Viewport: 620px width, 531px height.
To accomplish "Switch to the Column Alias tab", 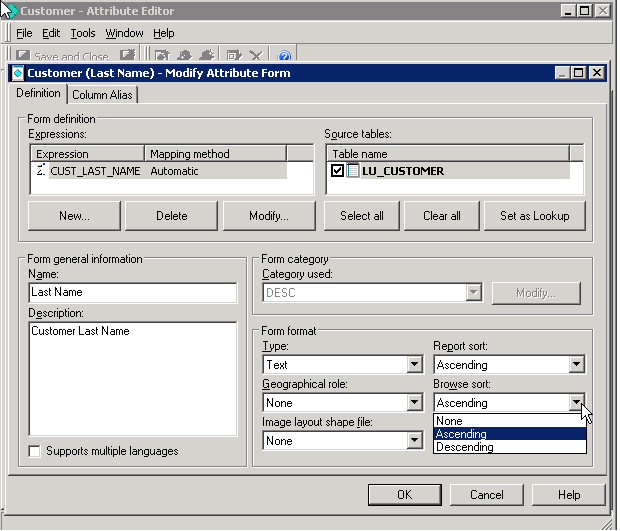I will point(102,95).
